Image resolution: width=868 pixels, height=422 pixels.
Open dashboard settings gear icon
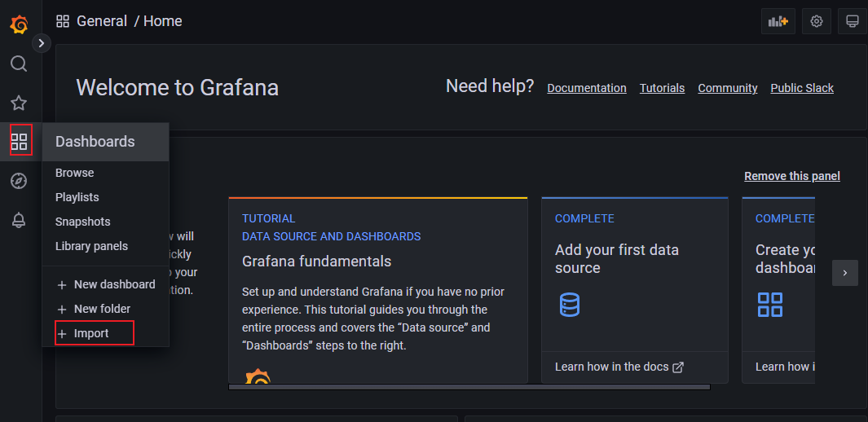click(817, 21)
